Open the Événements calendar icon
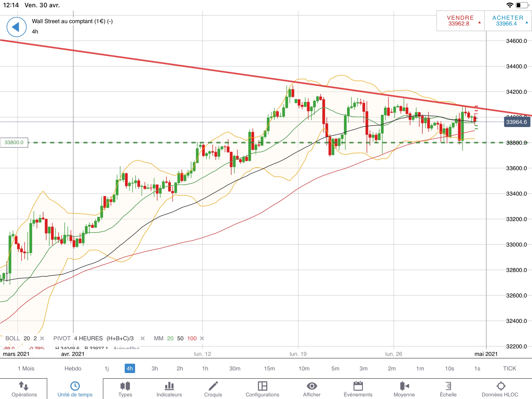The width and height of the screenshot is (532, 399). (x=358, y=386)
